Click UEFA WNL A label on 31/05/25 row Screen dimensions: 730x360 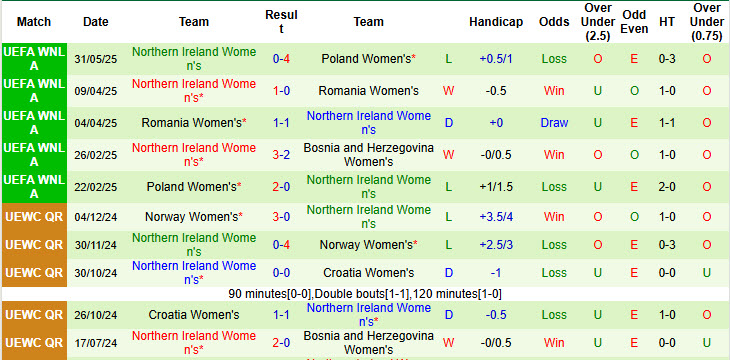tap(34, 59)
